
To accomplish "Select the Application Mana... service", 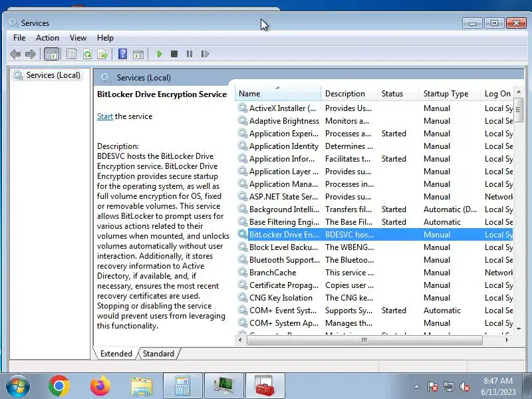I will [374, 184].
